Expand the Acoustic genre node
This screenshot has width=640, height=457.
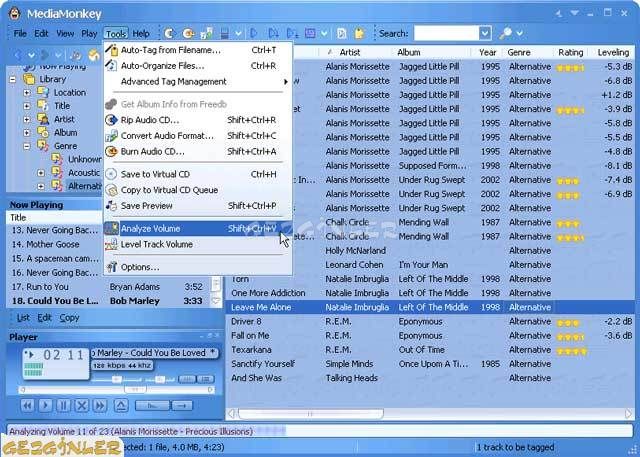[x=41, y=173]
